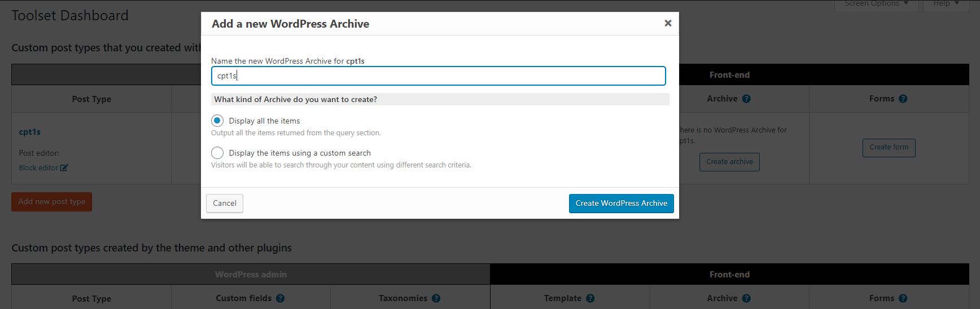The height and width of the screenshot is (309, 980).
Task: Click the Cancel button
Action: (x=225, y=203)
